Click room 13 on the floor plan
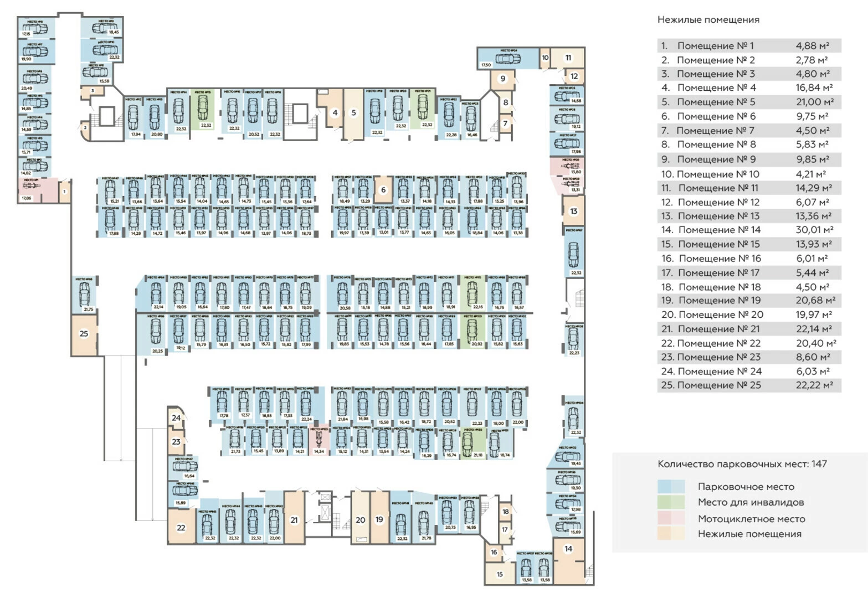The image size is (868, 598). (573, 211)
